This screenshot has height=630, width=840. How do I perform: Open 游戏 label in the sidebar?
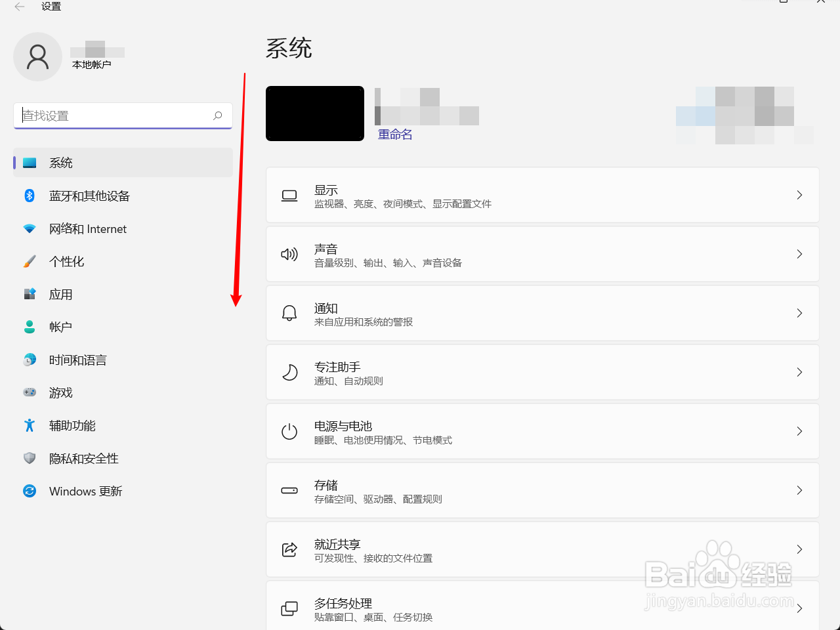pos(61,392)
